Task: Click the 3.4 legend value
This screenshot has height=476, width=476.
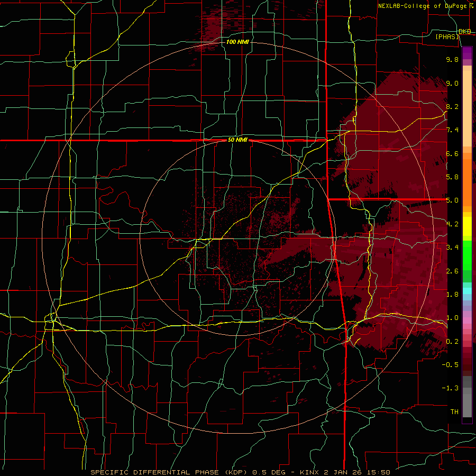Action: (452, 248)
